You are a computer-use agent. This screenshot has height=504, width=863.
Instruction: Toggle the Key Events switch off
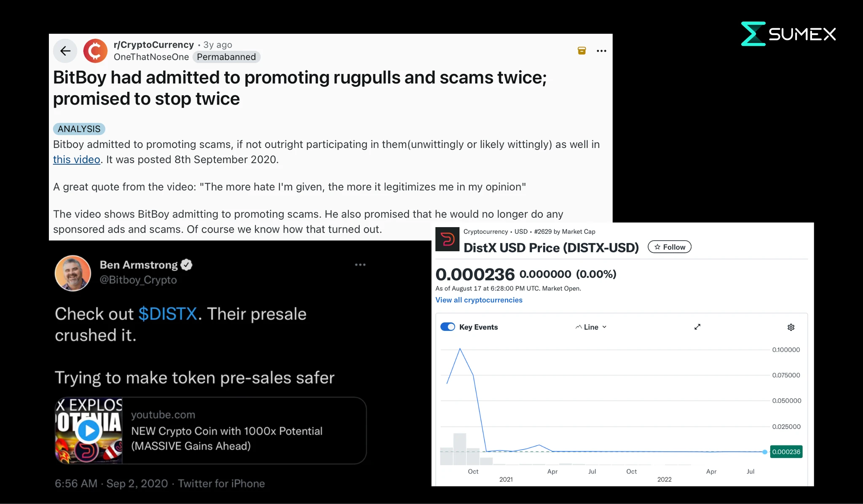tap(448, 327)
